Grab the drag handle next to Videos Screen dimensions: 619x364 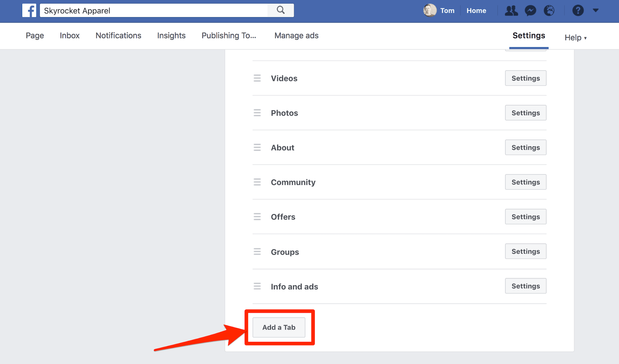[x=257, y=78]
